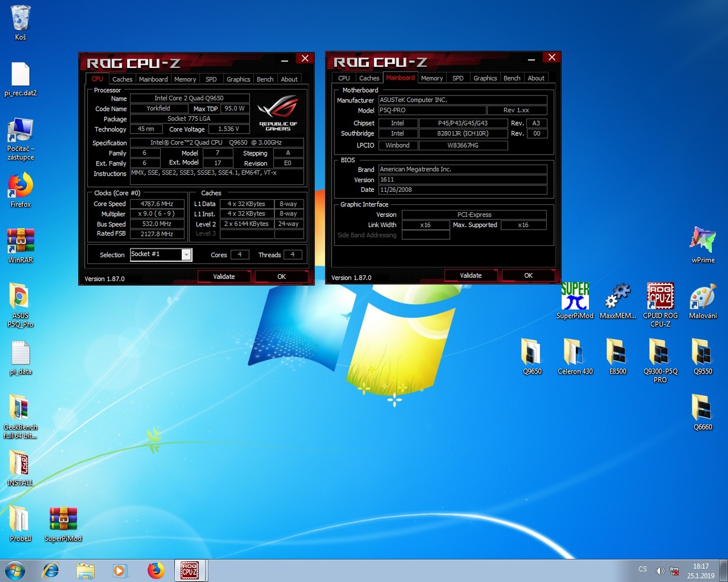728x582 pixels.
Task: Open the volume speaker tray icon
Action: coord(660,571)
